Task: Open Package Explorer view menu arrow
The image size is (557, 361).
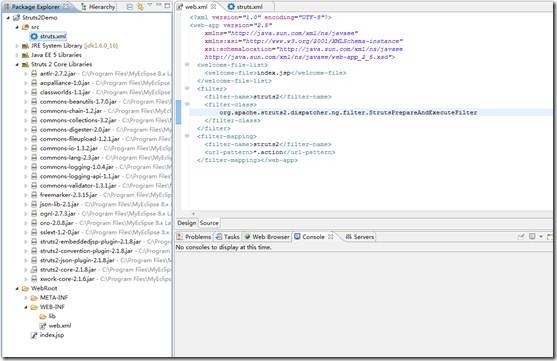Action: (x=150, y=6)
